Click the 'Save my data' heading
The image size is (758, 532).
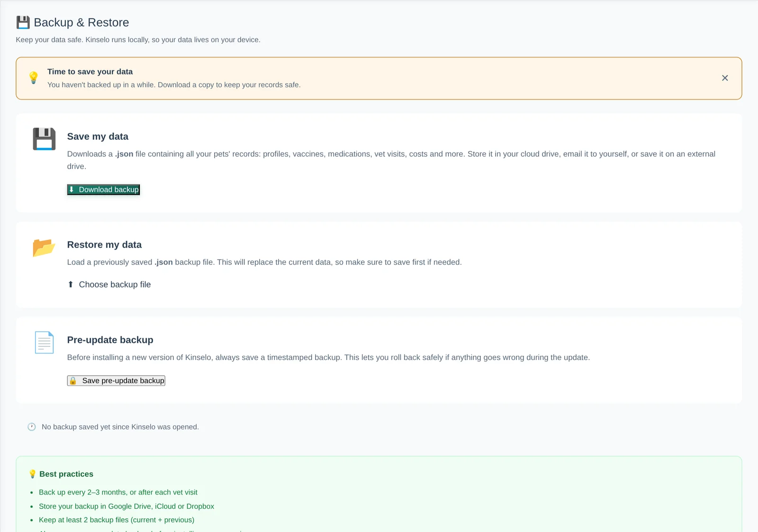(x=98, y=136)
